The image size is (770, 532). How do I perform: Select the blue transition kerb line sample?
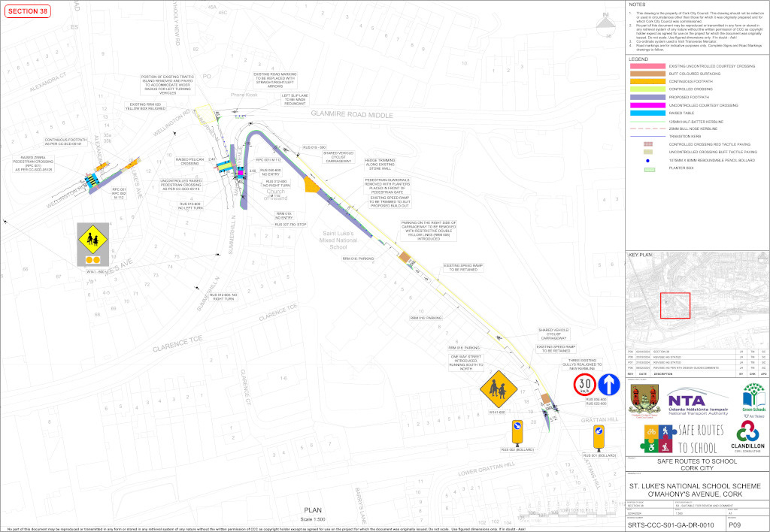click(x=647, y=137)
